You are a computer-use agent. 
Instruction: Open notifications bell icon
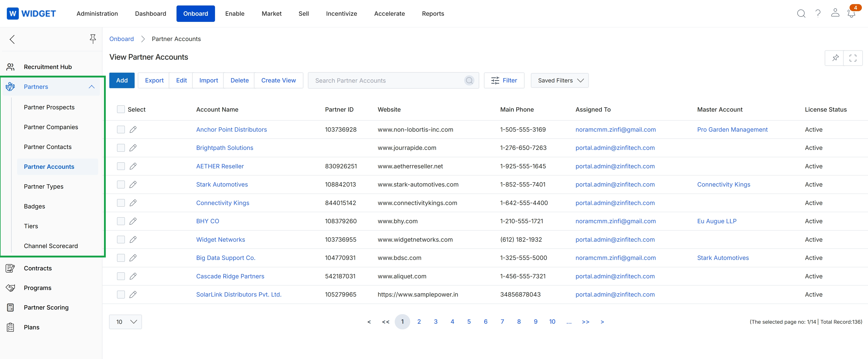point(851,13)
